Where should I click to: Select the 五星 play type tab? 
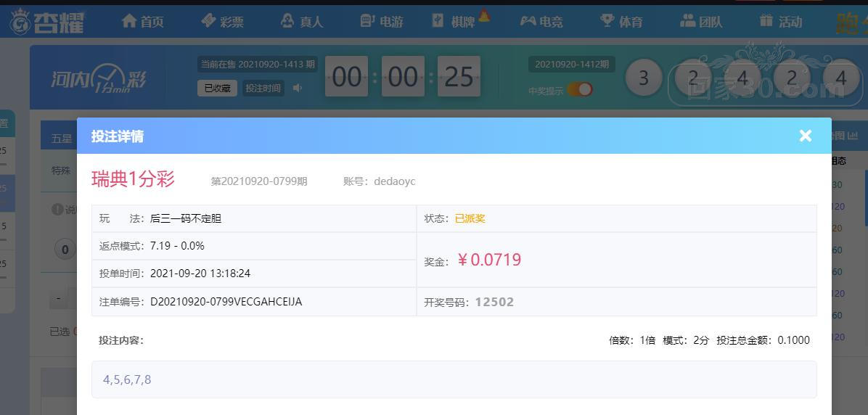click(x=62, y=138)
